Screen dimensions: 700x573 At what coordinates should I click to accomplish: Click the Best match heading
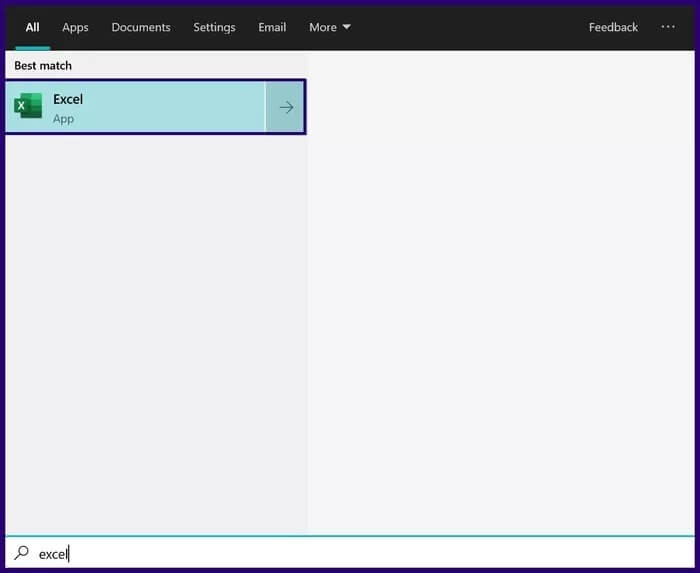click(x=43, y=66)
